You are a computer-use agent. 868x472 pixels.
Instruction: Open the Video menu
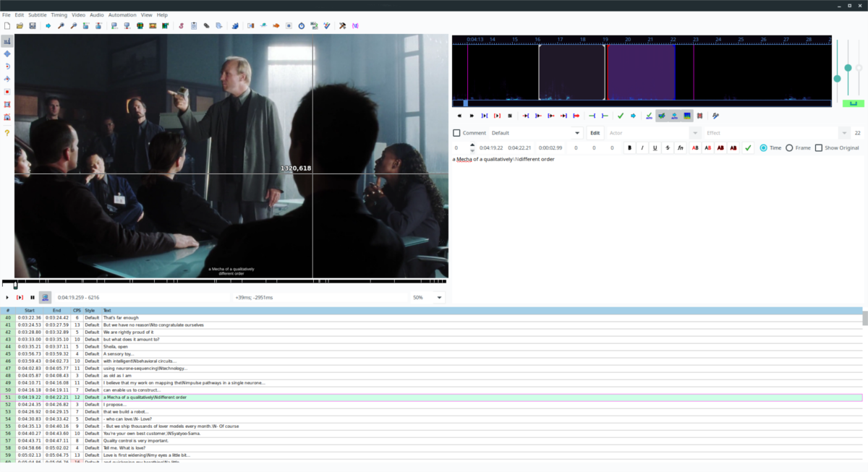pyautogui.click(x=78, y=14)
